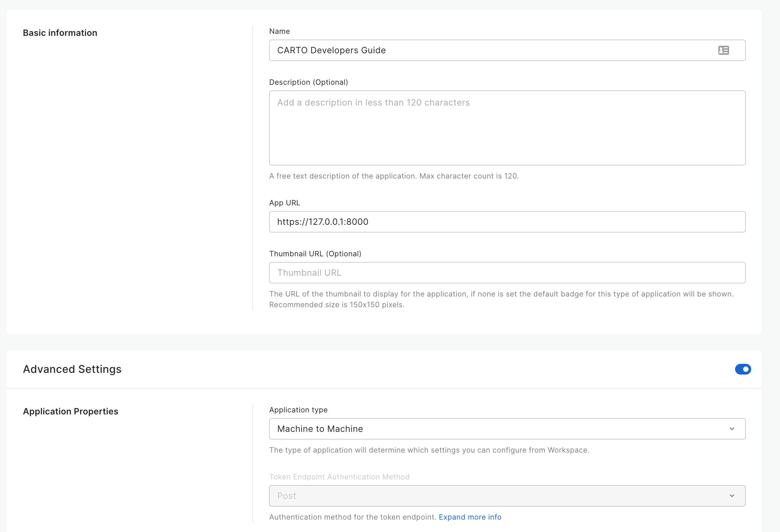Click the Advanced Settings heading
Screen dimensions: 780x532
[x=72, y=369]
